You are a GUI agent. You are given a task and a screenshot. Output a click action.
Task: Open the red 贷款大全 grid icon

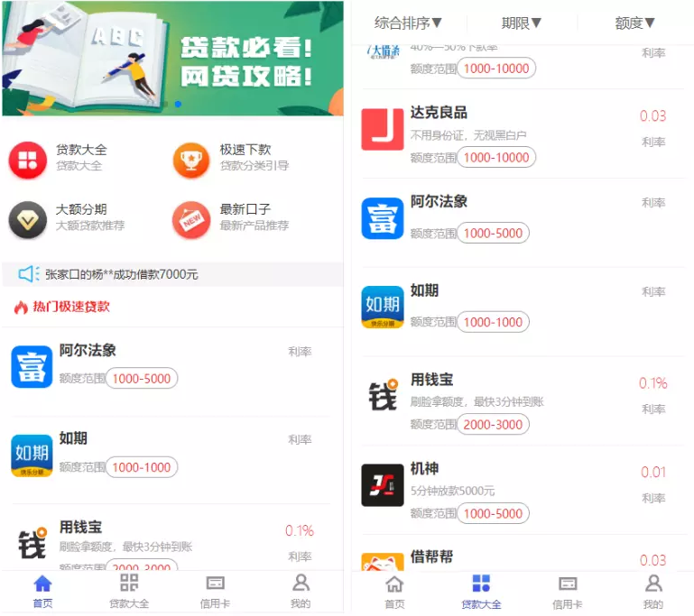pyautogui.click(x=27, y=160)
